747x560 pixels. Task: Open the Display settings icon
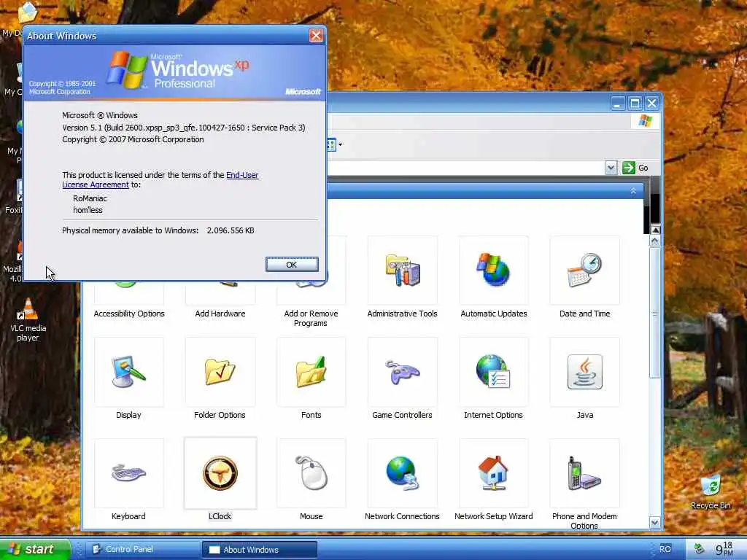click(128, 372)
